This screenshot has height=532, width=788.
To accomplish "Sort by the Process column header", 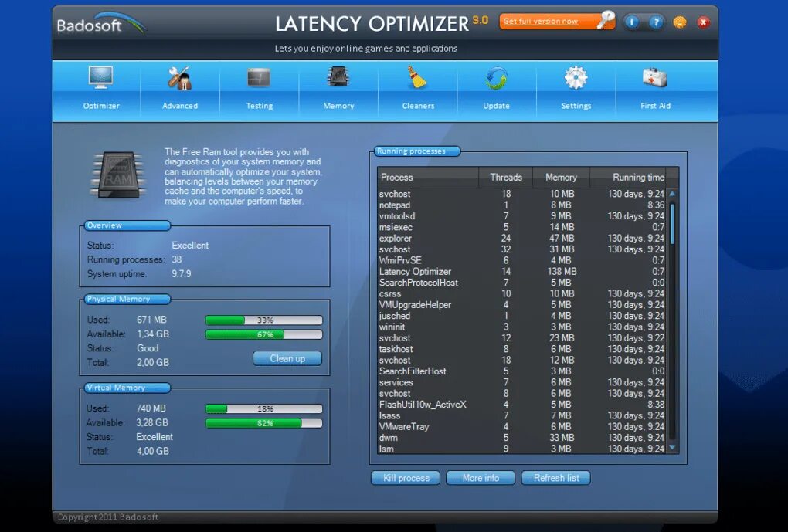I will click(428, 178).
